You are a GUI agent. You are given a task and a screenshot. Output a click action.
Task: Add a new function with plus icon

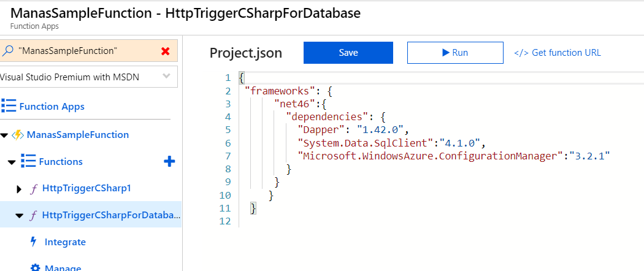click(169, 161)
